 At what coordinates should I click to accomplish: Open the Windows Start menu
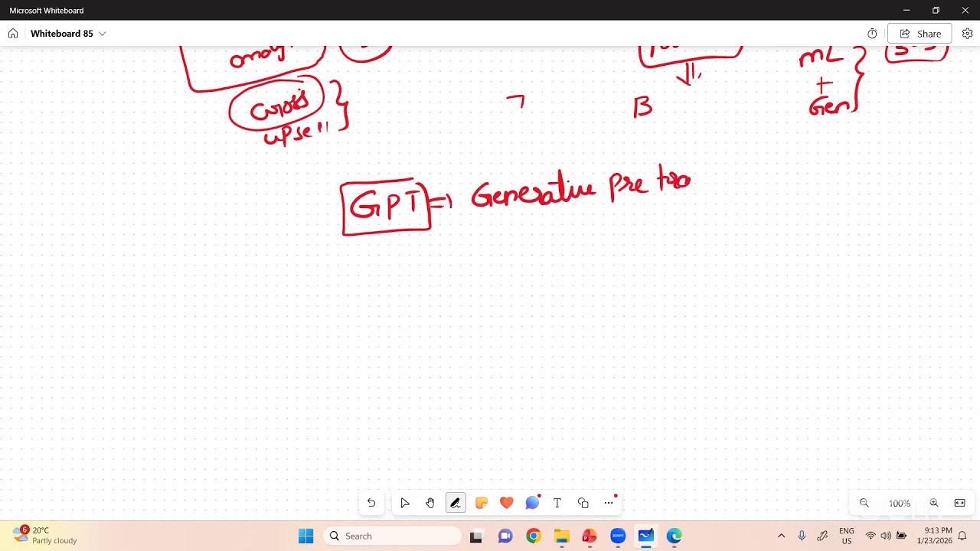[305, 536]
